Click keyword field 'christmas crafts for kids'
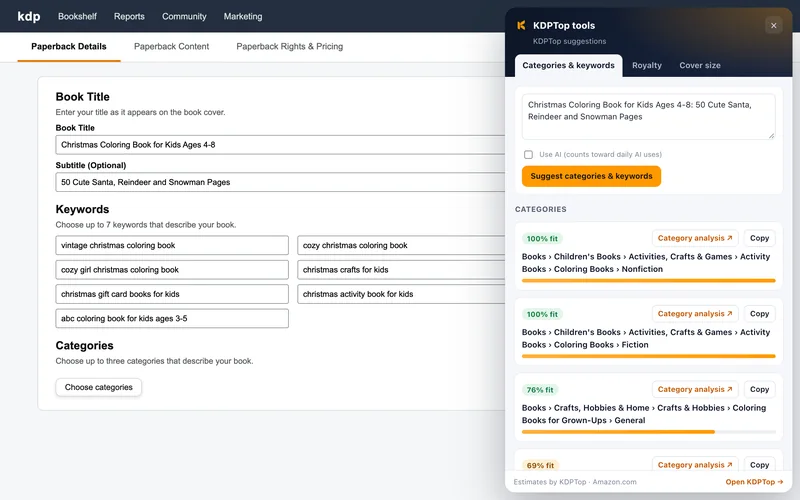This screenshot has width=800, height=500. click(401, 270)
